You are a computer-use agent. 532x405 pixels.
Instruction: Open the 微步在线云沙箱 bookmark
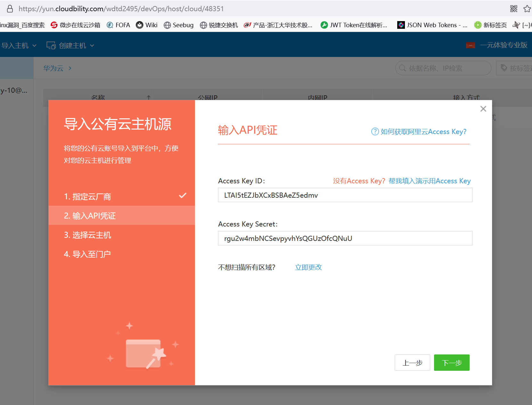(76, 25)
